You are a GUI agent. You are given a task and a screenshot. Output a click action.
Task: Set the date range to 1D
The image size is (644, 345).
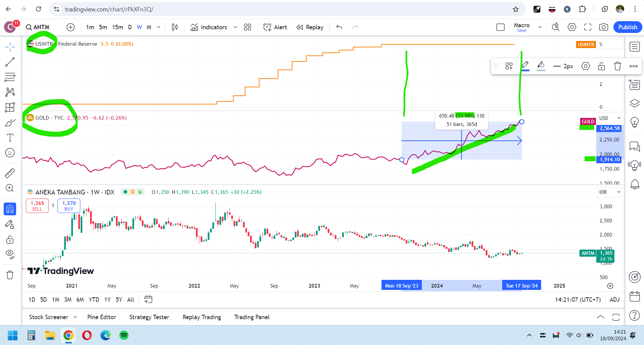(32, 300)
